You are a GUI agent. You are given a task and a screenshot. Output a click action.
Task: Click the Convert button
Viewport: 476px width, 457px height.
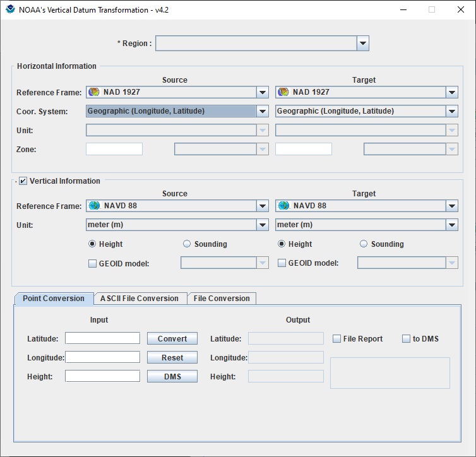[172, 339]
